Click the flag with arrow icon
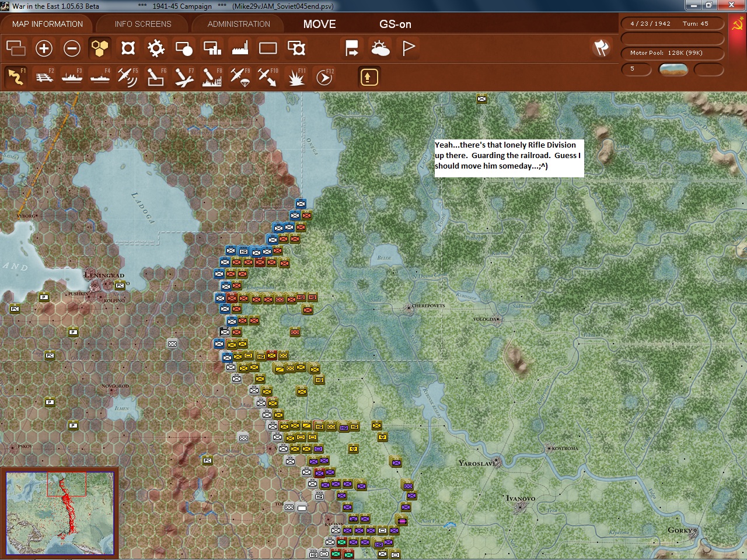 pyautogui.click(x=352, y=48)
